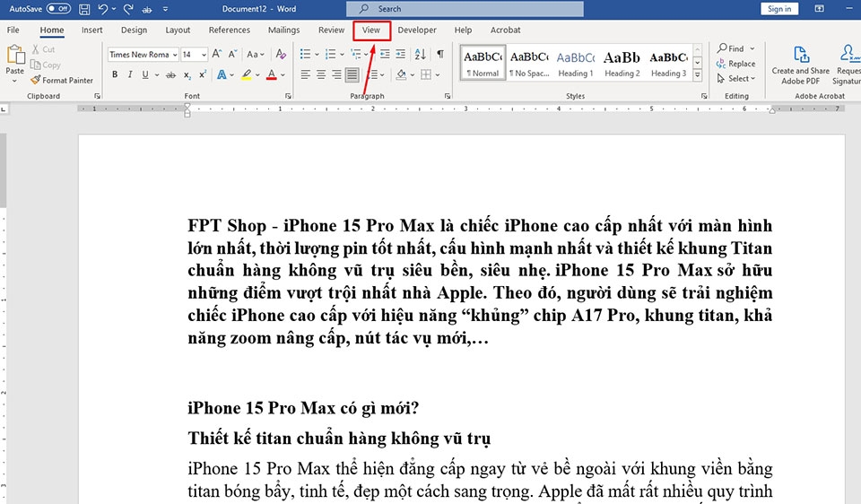861x504 pixels.
Task: Apply the Heading 1 style
Action: click(x=576, y=63)
